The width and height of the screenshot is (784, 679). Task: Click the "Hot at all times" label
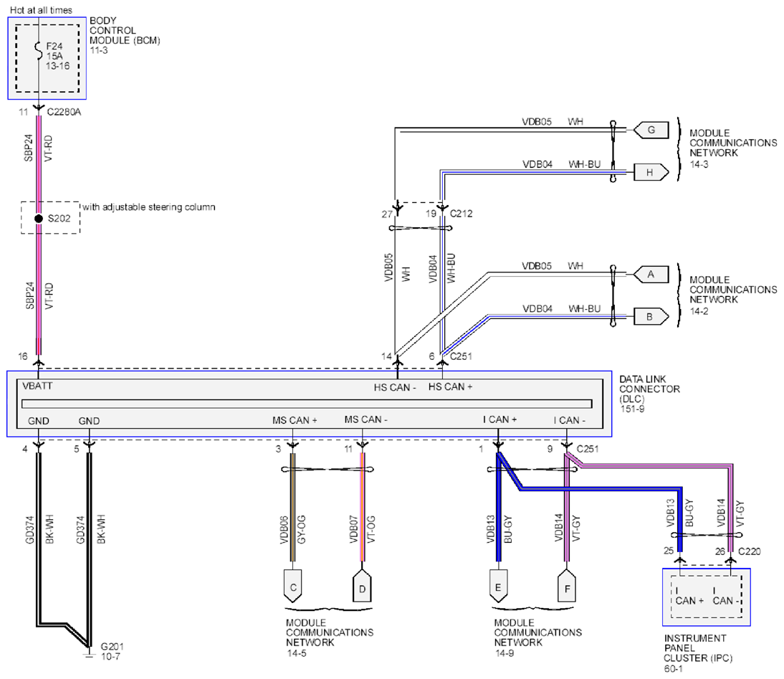[x=41, y=10]
